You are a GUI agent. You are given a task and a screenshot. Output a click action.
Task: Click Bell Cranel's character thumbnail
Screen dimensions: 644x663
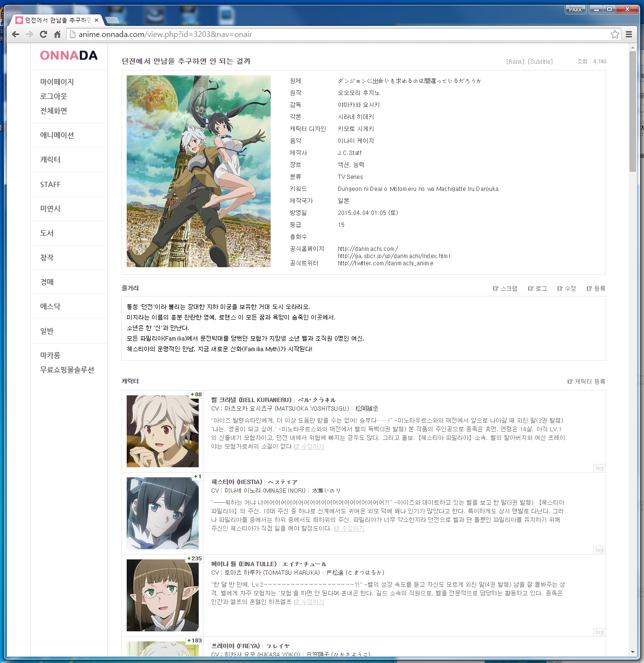(x=163, y=431)
